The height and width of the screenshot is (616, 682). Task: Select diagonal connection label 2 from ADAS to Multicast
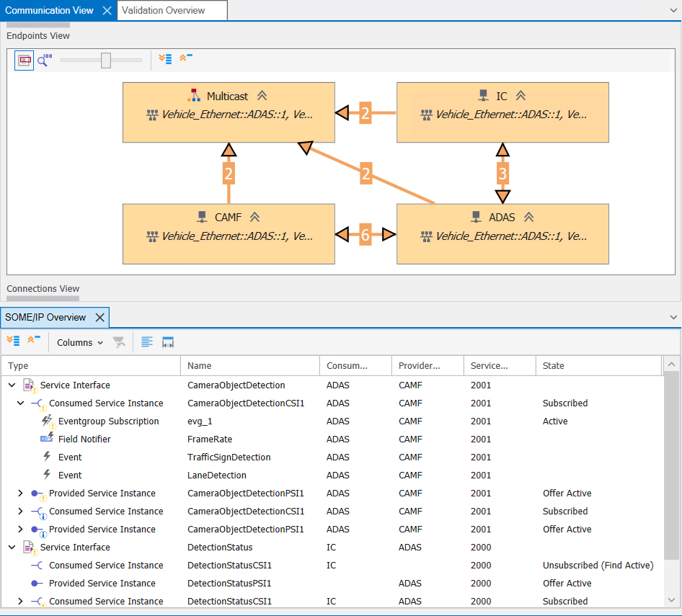[x=366, y=174]
